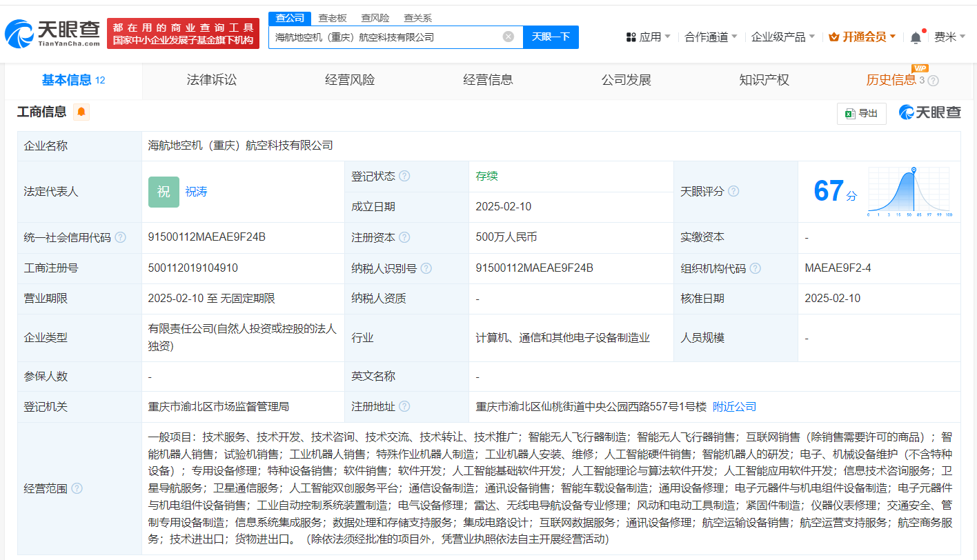The height and width of the screenshot is (560, 977).
Task: Expand the 合作通道 dropdown
Action: pos(711,37)
